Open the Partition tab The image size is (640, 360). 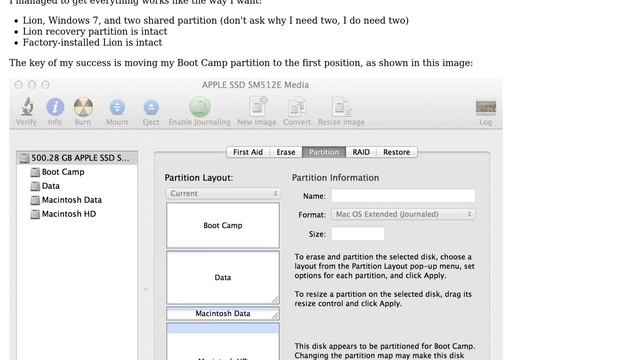pyautogui.click(x=324, y=152)
